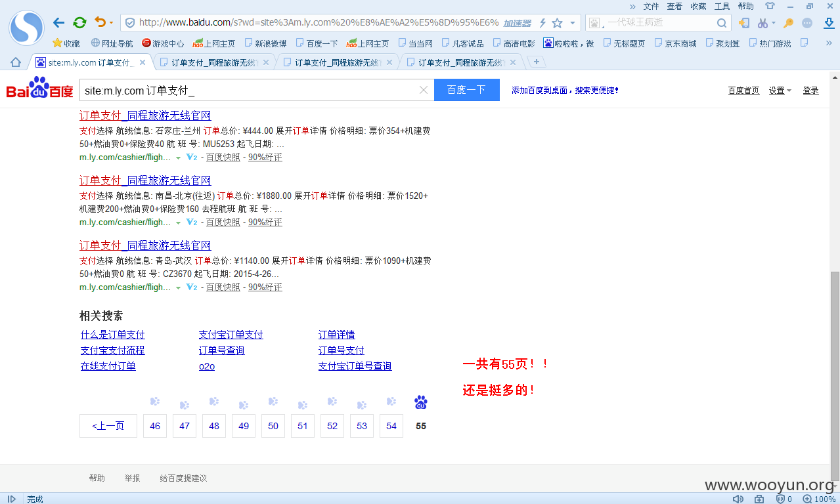Open the 游戏中心 bookmark
840x504 pixels.
tap(163, 43)
